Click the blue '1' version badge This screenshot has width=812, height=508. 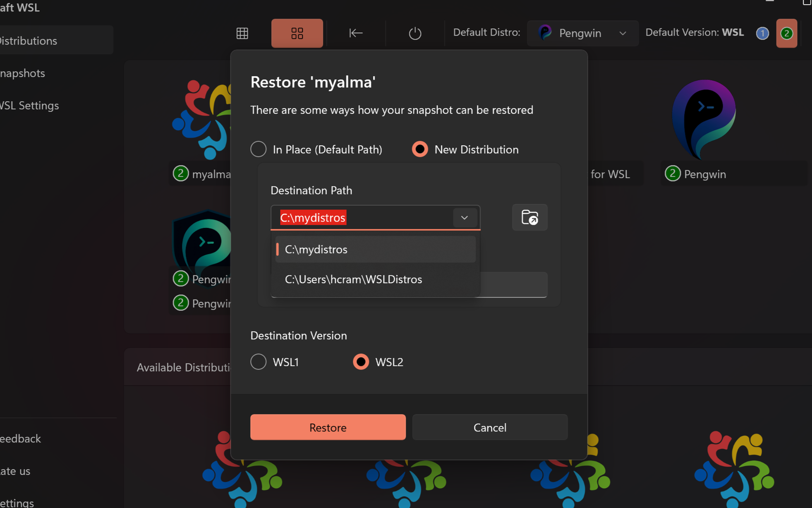click(x=762, y=34)
